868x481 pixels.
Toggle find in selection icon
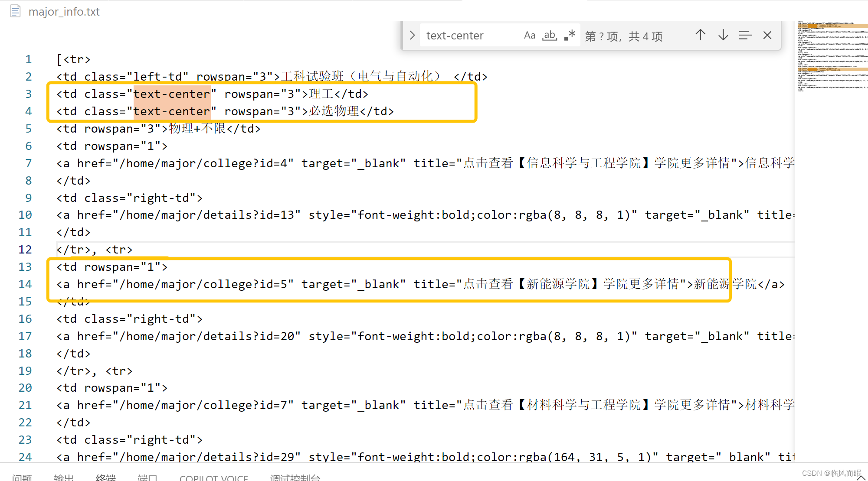pyautogui.click(x=745, y=35)
